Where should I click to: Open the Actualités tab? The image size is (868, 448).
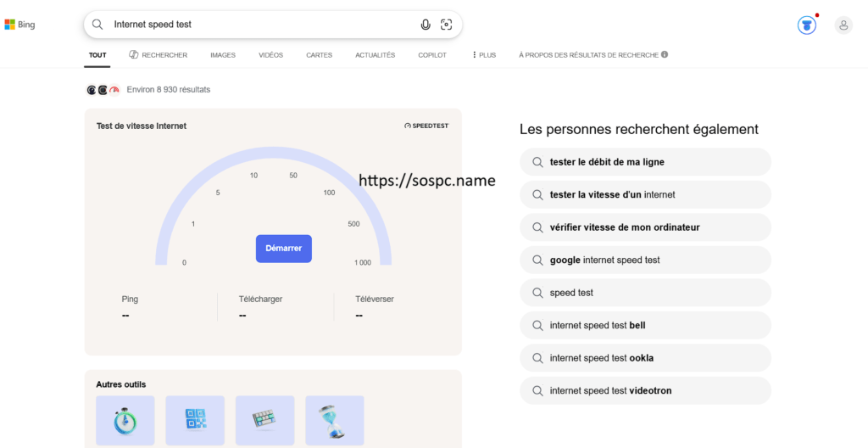point(375,55)
